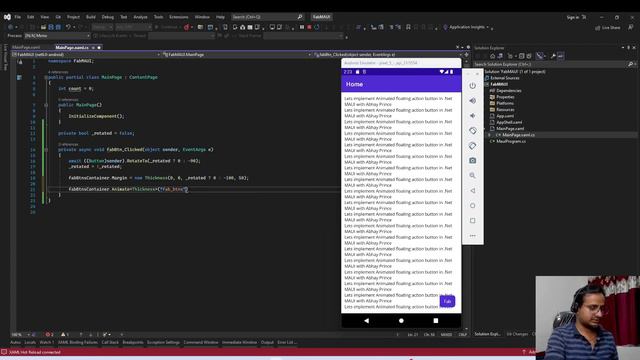Click Save All toolbar icon

coord(58,27)
